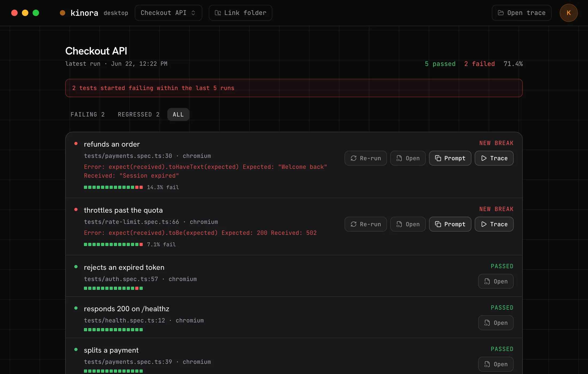Click PASSED badge on rejects an expired token
Viewport: 588px width, 374px height.
coord(502,266)
